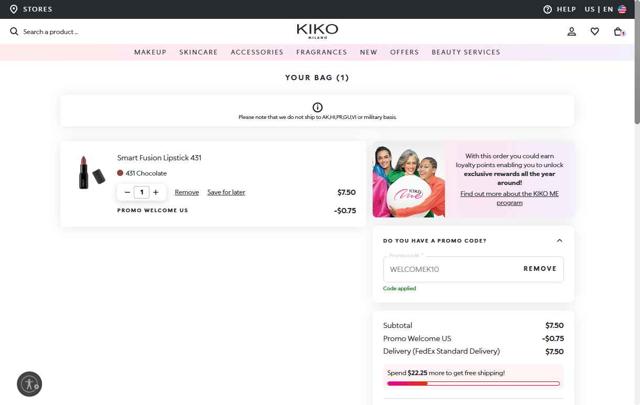
Task: Open the Offers menu
Action: (x=404, y=52)
